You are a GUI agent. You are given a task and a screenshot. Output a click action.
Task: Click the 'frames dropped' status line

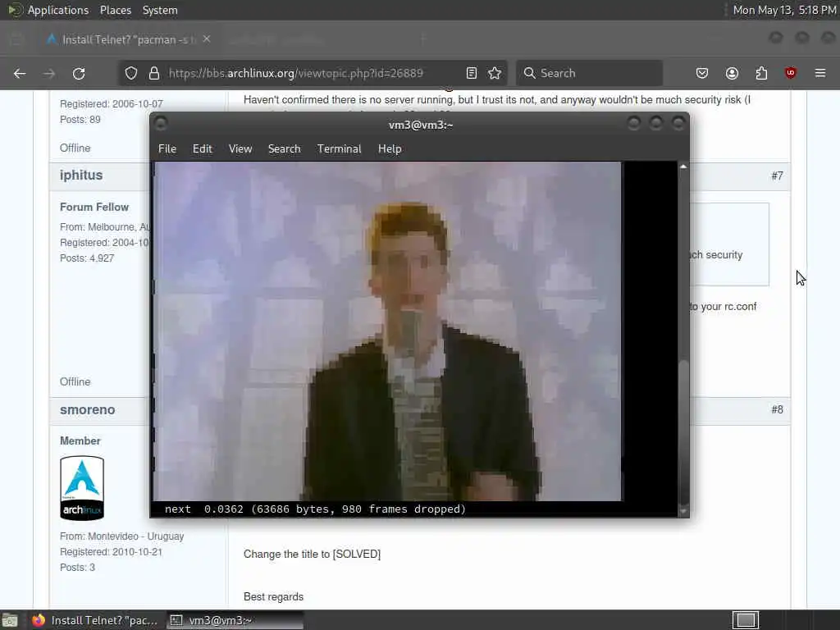(x=315, y=509)
